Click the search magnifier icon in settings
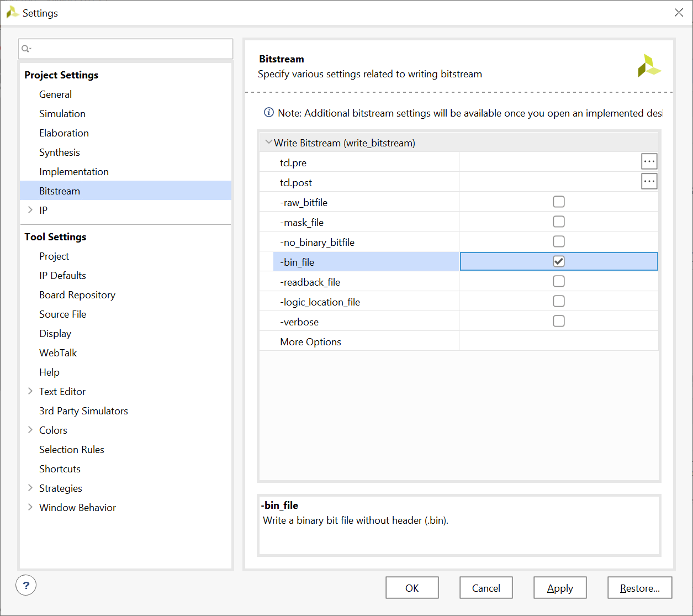693x616 pixels. (26, 49)
